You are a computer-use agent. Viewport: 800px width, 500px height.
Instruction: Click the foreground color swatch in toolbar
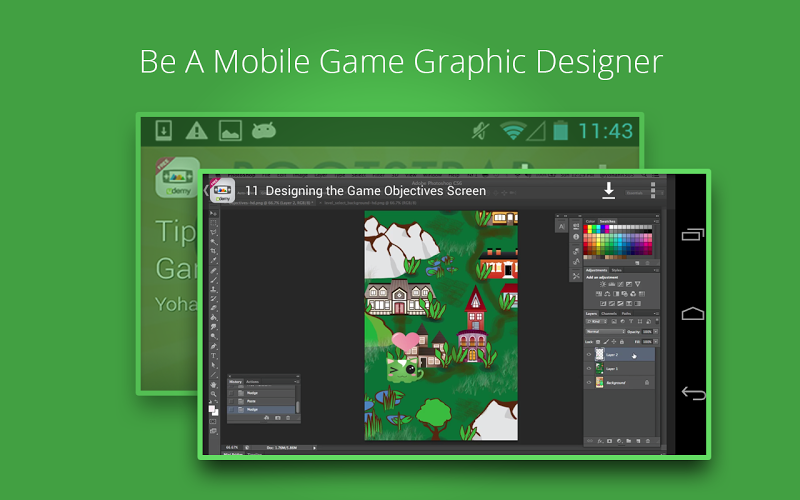(212, 408)
